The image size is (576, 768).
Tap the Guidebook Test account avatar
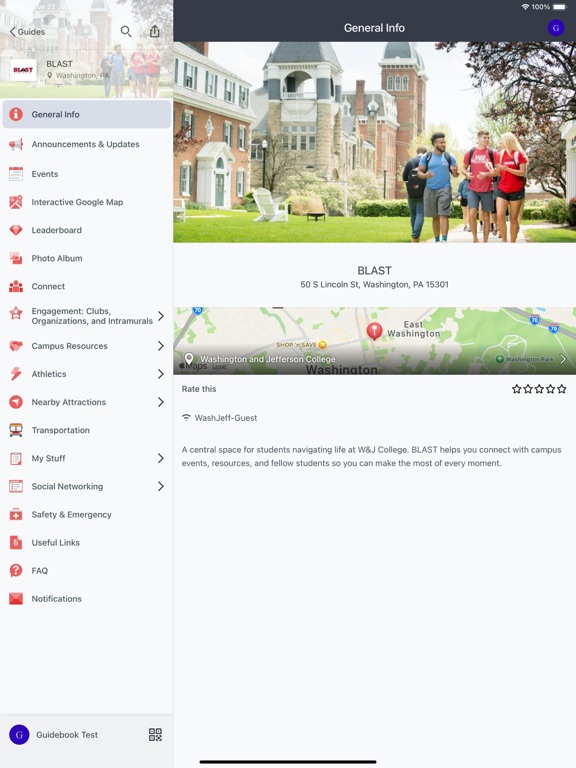click(19, 735)
